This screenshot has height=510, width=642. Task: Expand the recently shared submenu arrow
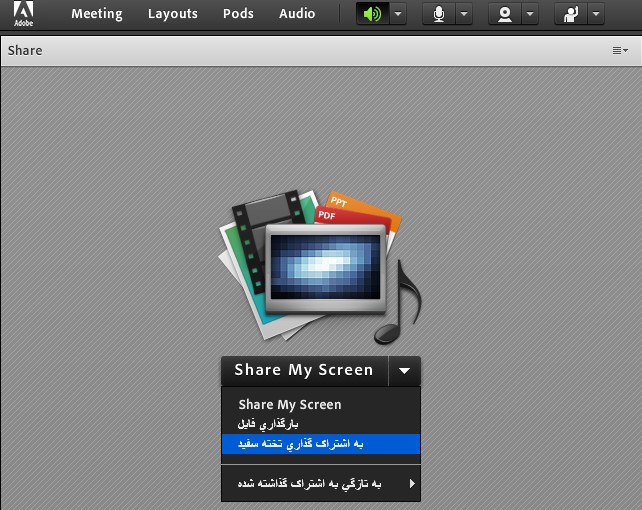click(412, 484)
